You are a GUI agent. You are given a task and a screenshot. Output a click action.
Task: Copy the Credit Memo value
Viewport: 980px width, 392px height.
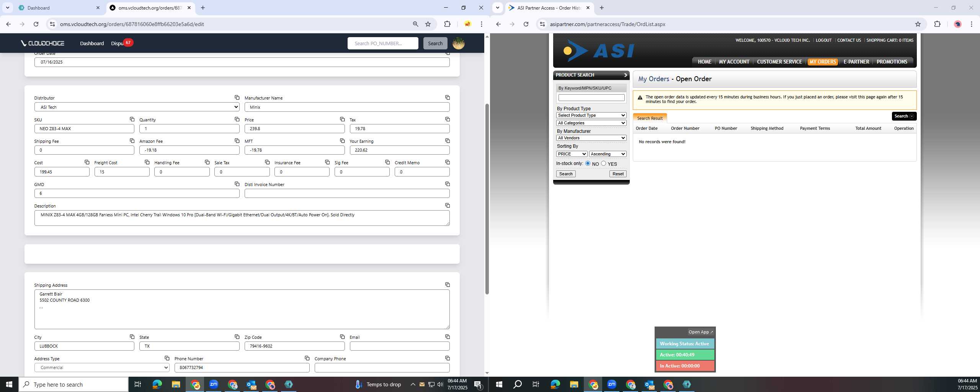click(448, 162)
